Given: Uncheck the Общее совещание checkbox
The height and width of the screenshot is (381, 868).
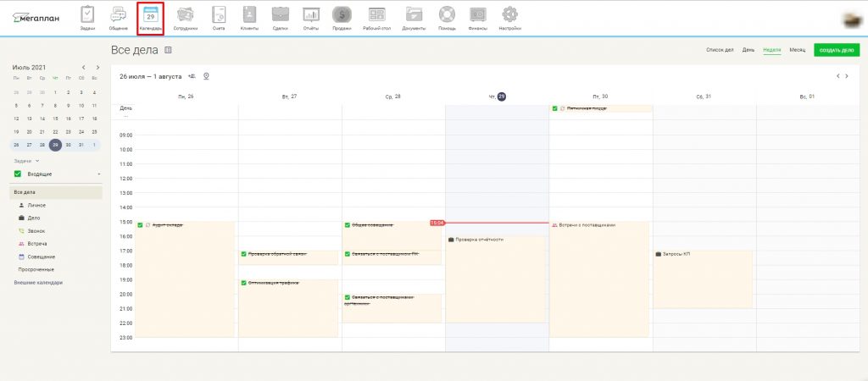Looking at the screenshot, I should [347, 225].
